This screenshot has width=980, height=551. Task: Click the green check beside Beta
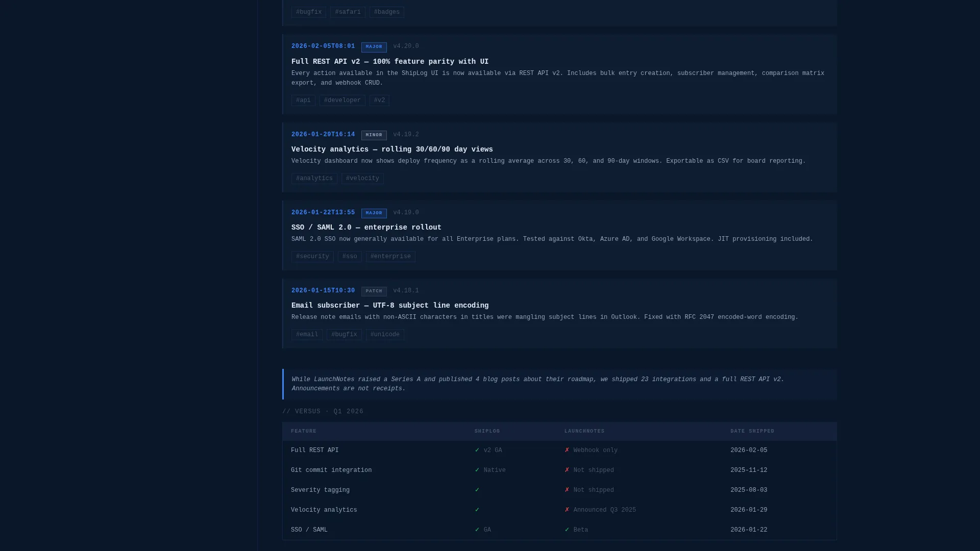point(567,530)
